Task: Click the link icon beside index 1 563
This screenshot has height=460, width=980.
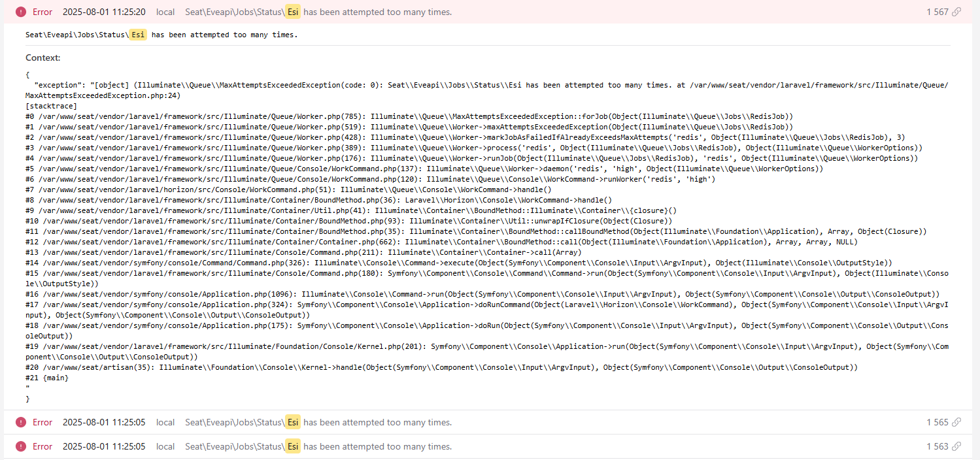Action: point(956,446)
